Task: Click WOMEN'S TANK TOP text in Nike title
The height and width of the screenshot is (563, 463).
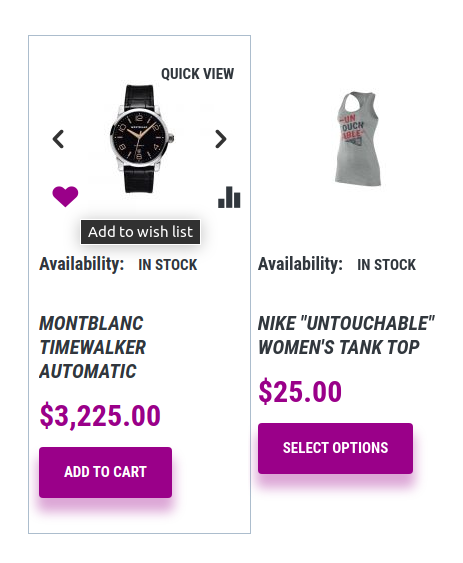Action: click(x=339, y=347)
